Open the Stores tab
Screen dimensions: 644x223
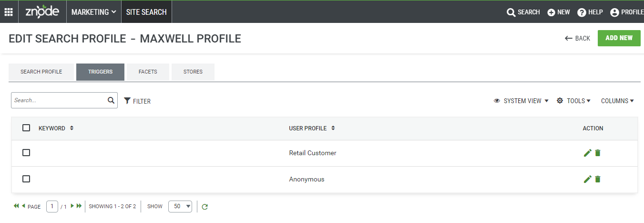click(193, 72)
